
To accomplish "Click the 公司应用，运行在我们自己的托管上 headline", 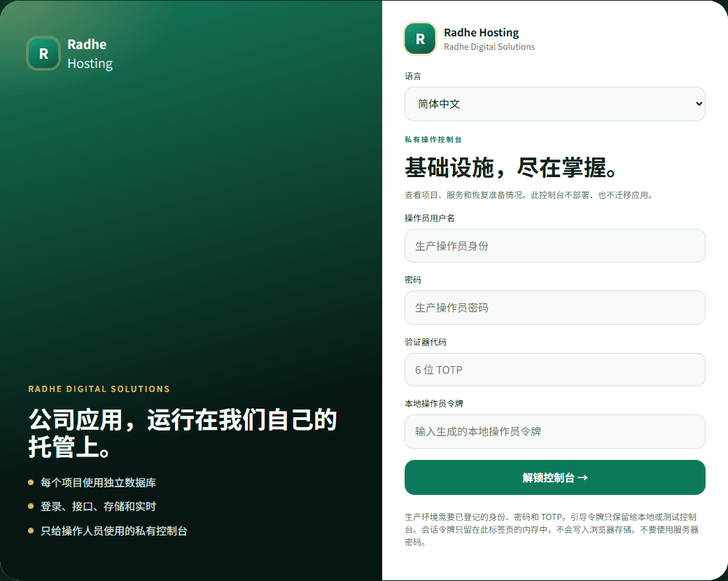I will [x=183, y=433].
